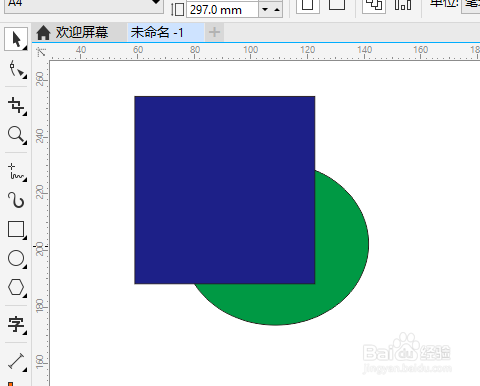Increase page height with up arrow
Viewport: 480px width, 386px height.
tap(277, 10)
